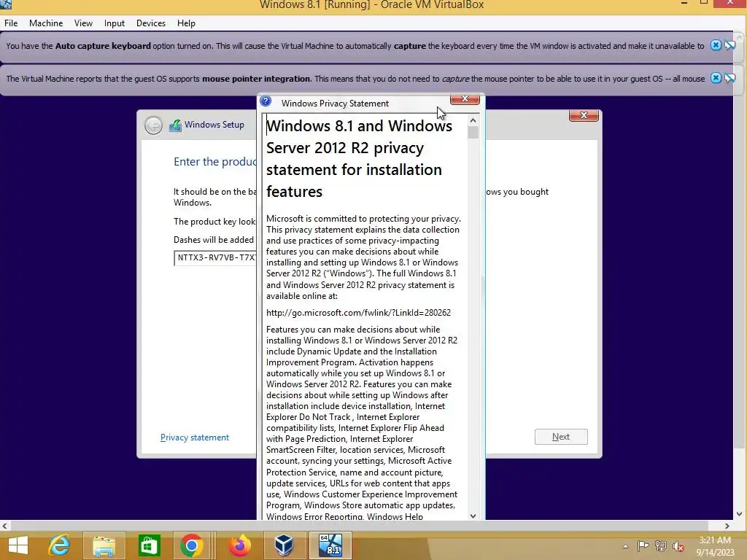Open the Windows Start button
Viewport: 747px width, 560px height.
click(18, 545)
